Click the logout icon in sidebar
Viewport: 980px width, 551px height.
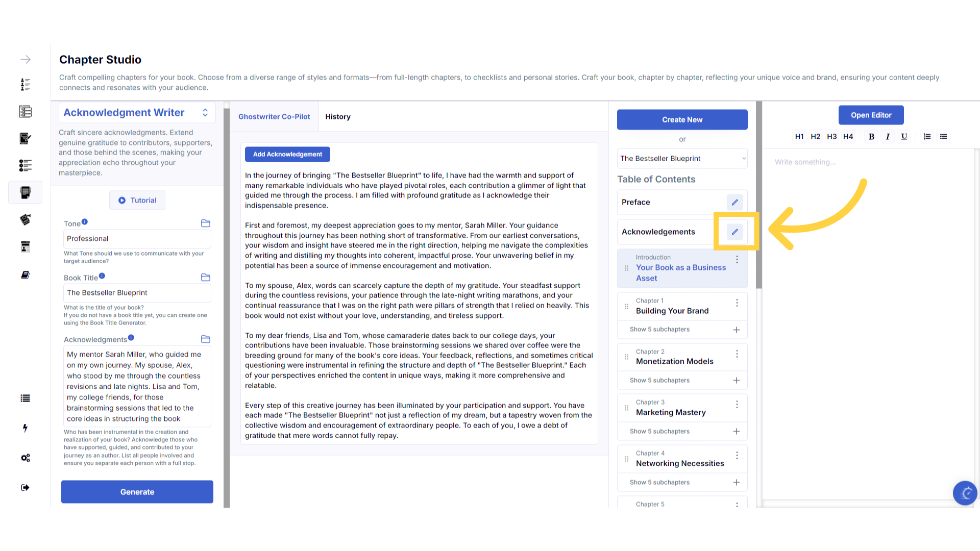pos(25,487)
